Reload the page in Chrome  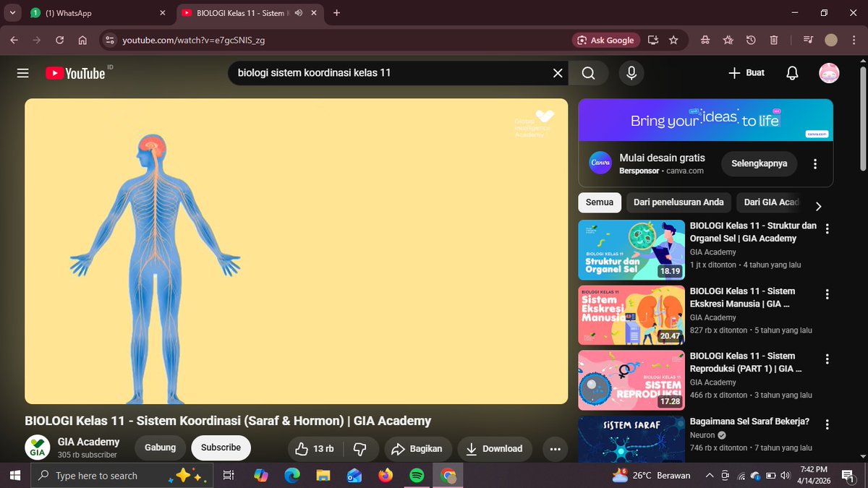click(60, 40)
